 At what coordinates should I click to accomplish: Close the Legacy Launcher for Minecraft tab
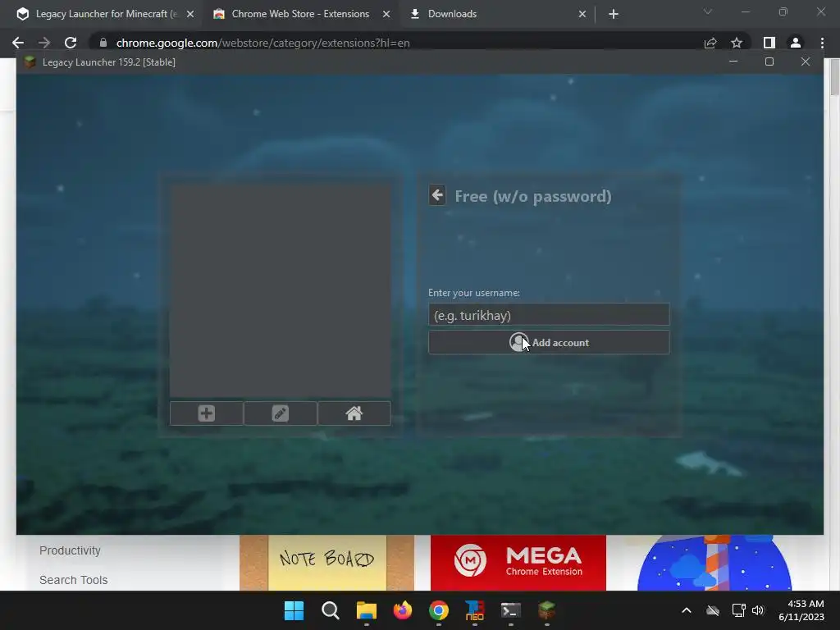(x=190, y=14)
